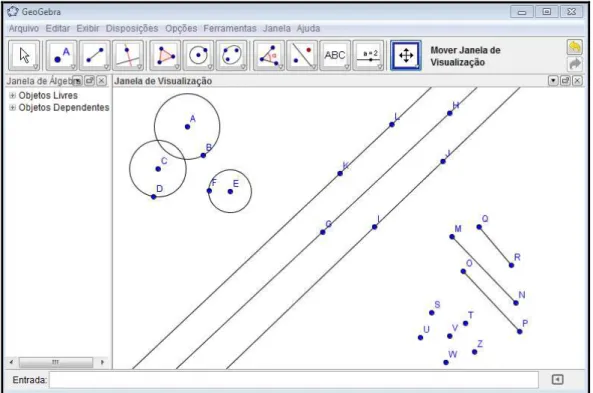The image size is (593, 393).
Task: Select the Objetos Livres label
Action: click(x=48, y=95)
